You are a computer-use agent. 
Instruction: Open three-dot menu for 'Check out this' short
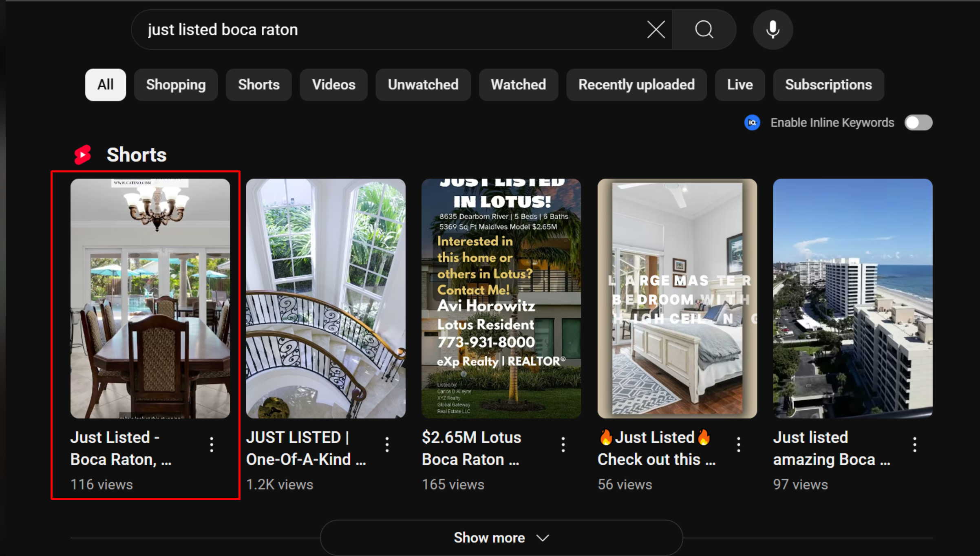tap(739, 444)
